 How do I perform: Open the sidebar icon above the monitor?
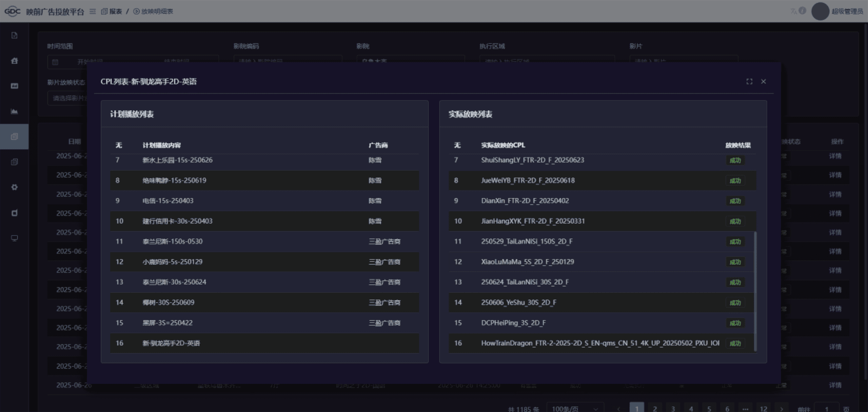pos(14,213)
